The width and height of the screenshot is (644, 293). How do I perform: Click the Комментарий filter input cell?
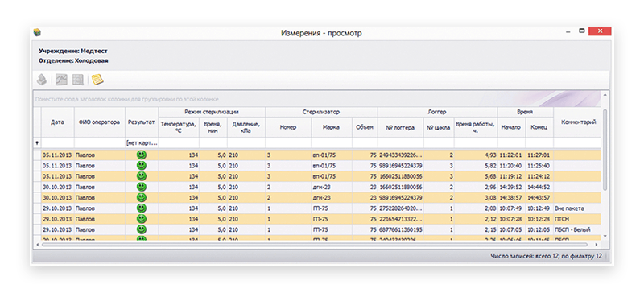pos(577,143)
